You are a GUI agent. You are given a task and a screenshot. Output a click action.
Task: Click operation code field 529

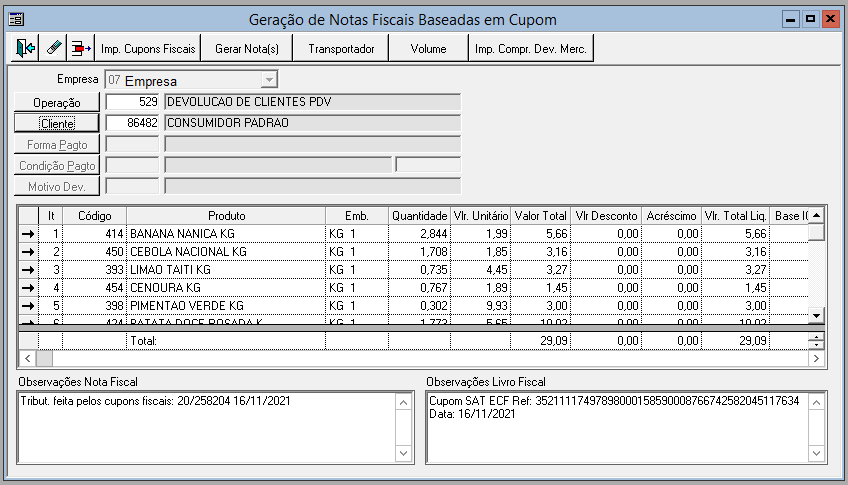pyautogui.click(x=132, y=102)
